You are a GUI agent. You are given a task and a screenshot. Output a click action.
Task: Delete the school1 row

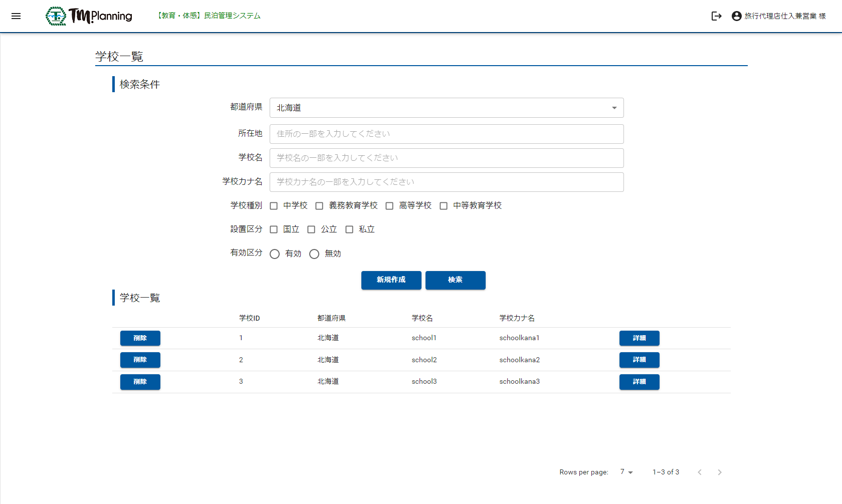140,338
